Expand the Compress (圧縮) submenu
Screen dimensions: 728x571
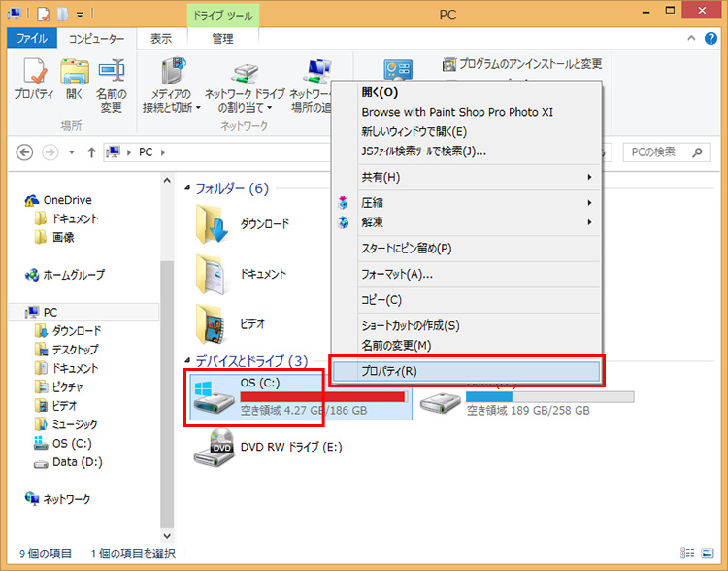[x=466, y=203]
